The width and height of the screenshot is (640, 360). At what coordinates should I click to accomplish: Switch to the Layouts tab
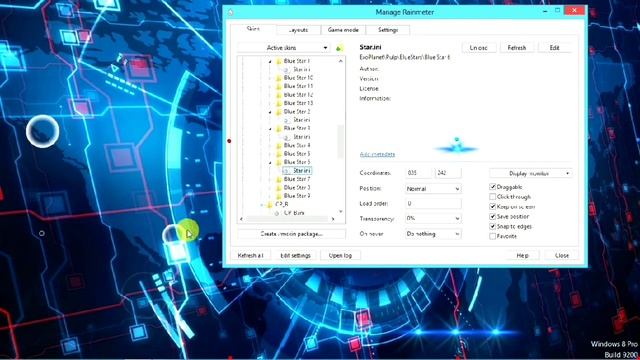click(298, 30)
